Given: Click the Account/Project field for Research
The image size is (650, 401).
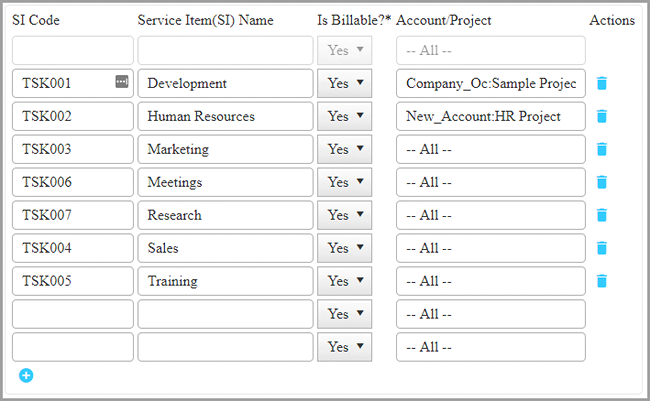Looking at the screenshot, I should pyautogui.click(x=490, y=215).
